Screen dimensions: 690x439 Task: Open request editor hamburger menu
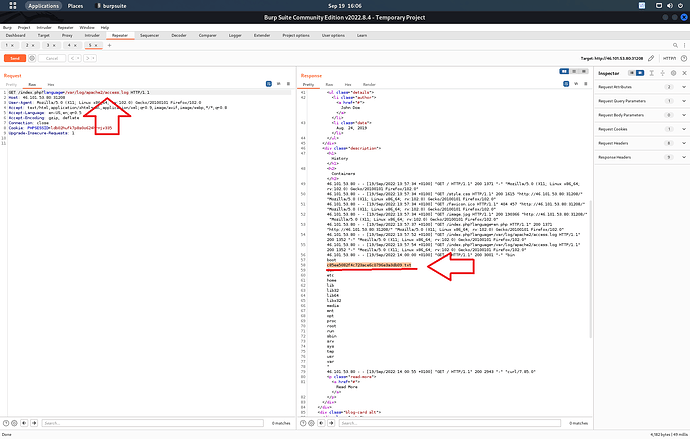[289, 84]
